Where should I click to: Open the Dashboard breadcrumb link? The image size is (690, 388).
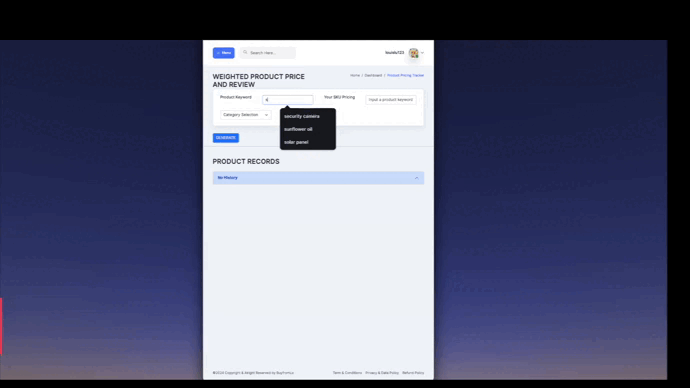[373, 76]
